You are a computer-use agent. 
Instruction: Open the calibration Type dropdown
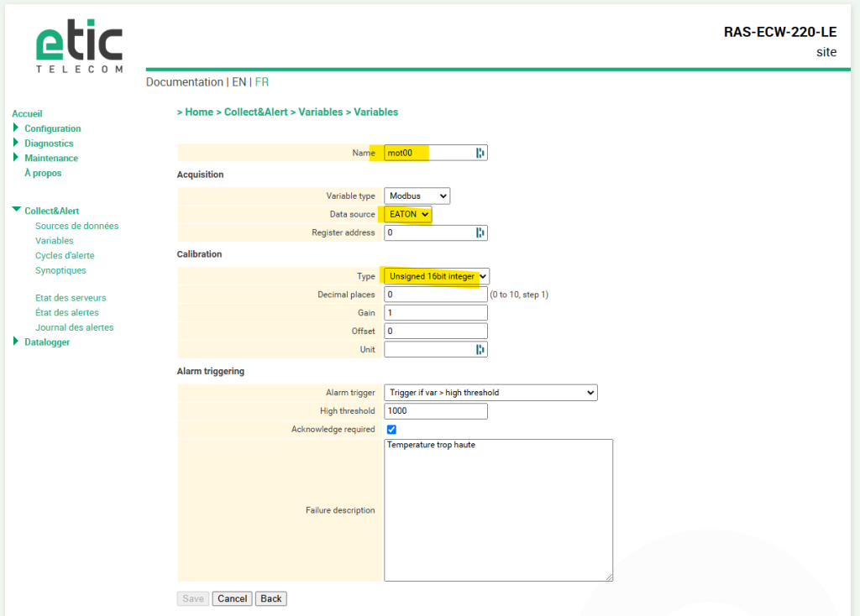437,276
